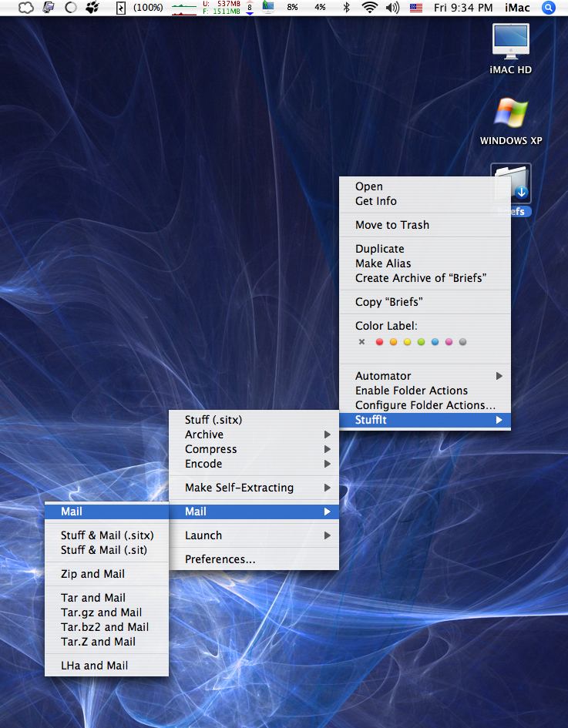Choose the highlighted Mail item in leftmost submenu
Screen dimensions: 568x728
point(107,512)
